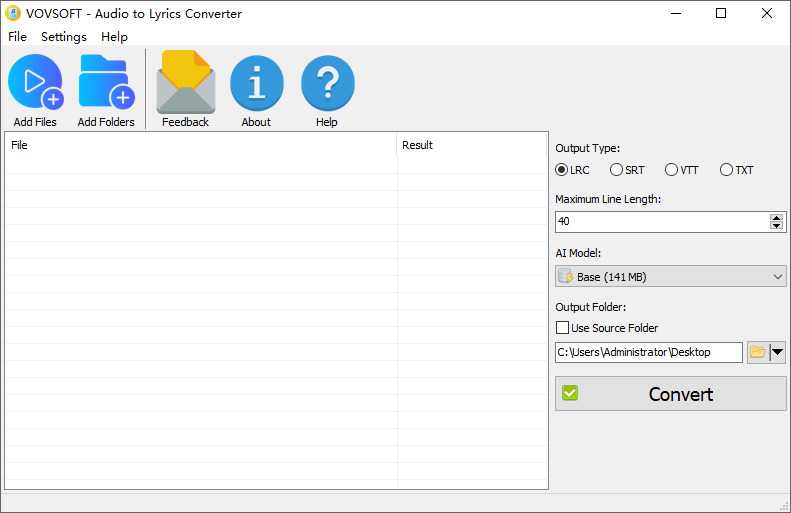Select VTT output type
This screenshot has width=791, height=513.
click(671, 170)
